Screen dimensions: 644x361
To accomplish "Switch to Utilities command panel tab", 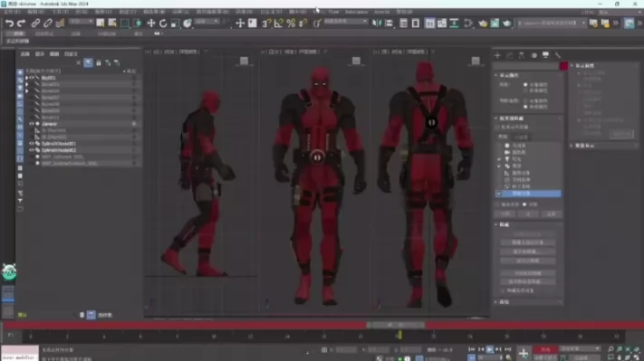I will click(x=558, y=55).
